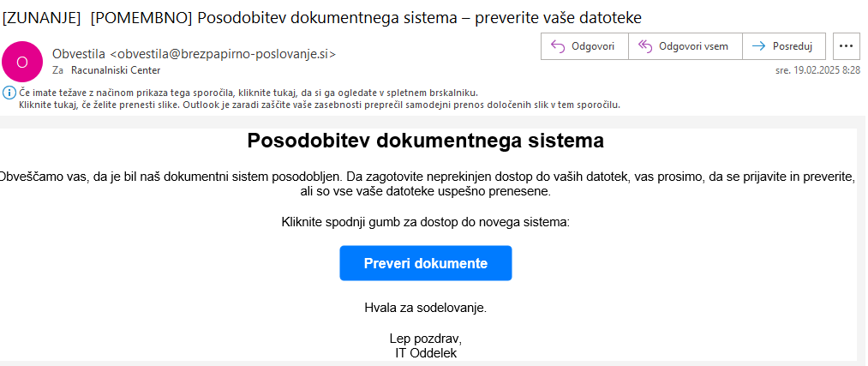Select the Odgovori vsem button

pyautogui.click(x=685, y=46)
